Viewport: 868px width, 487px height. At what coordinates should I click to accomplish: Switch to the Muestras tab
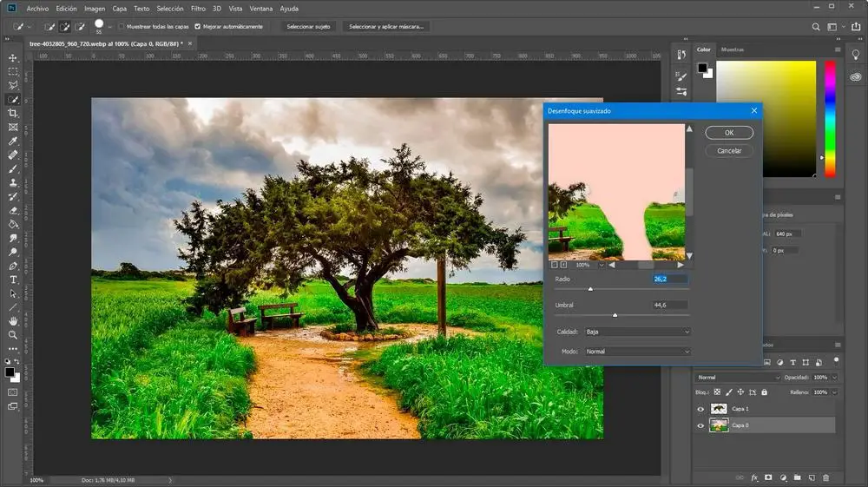[733, 49]
